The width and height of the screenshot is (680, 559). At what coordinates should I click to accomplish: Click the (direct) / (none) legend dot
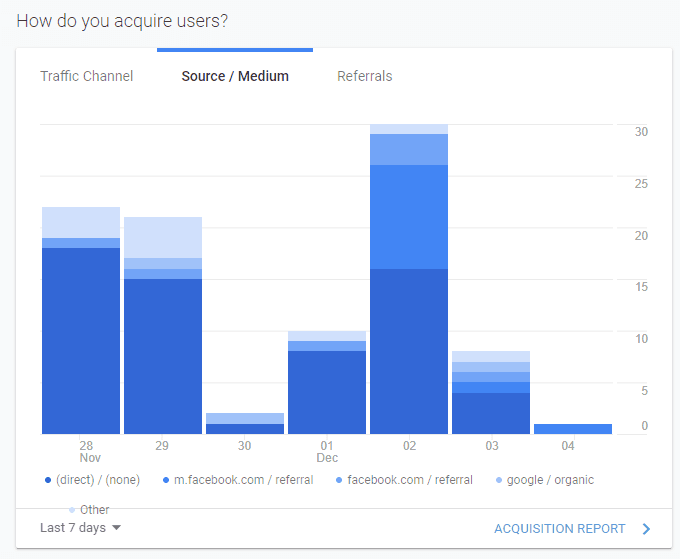pos(48,481)
